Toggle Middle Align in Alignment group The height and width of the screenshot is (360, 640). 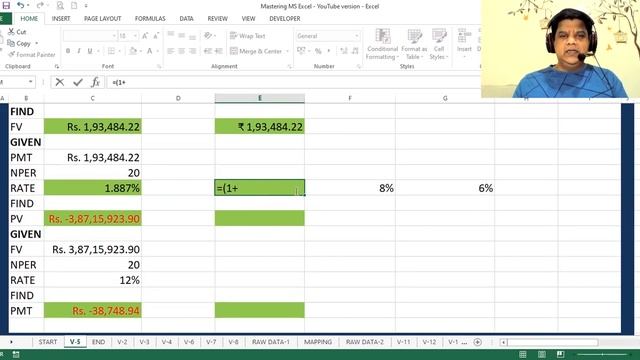(182, 36)
